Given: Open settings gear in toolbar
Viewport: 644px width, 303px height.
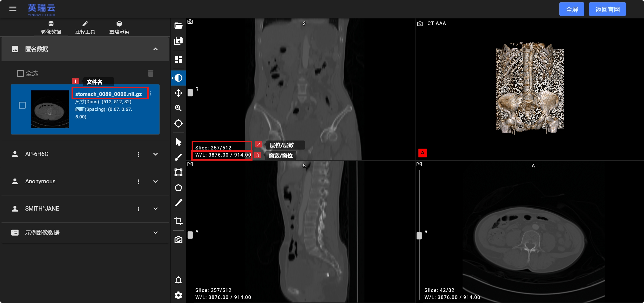Looking at the screenshot, I should [x=178, y=295].
